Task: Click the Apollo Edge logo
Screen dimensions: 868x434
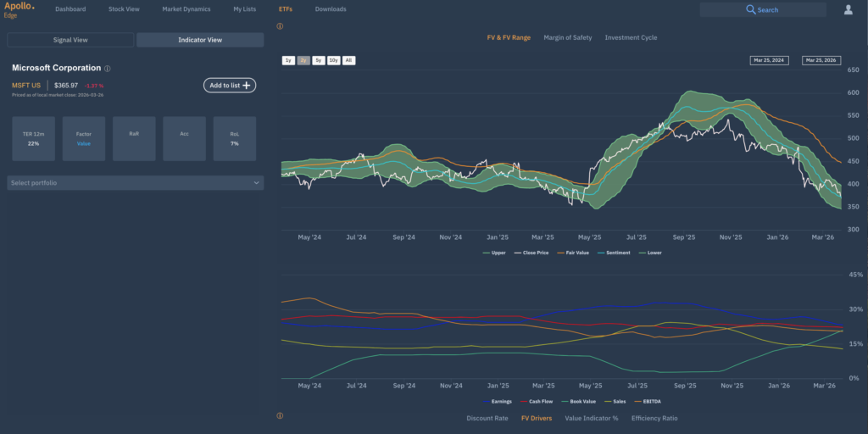Action: [x=19, y=9]
